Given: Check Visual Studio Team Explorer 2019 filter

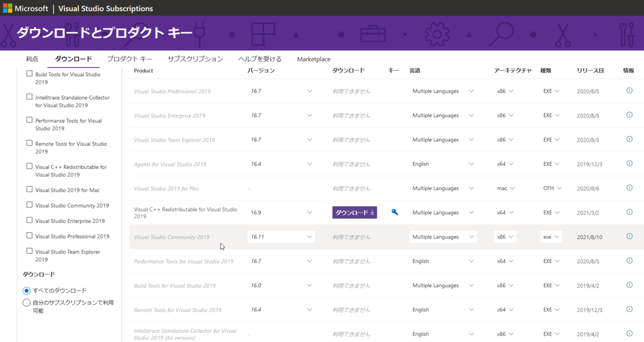Looking at the screenshot, I should [x=30, y=251].
